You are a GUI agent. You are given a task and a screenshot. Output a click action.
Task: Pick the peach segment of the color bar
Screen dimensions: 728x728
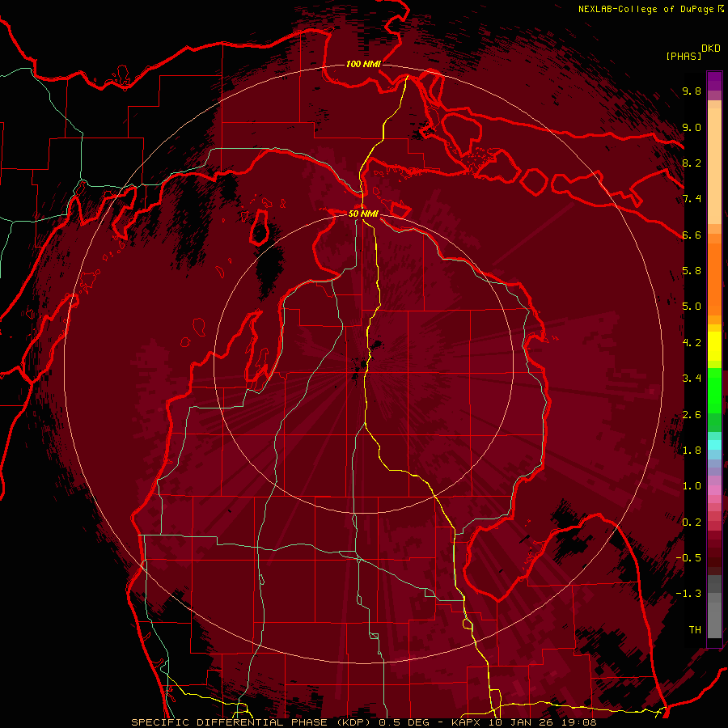[x=714, y=166]
